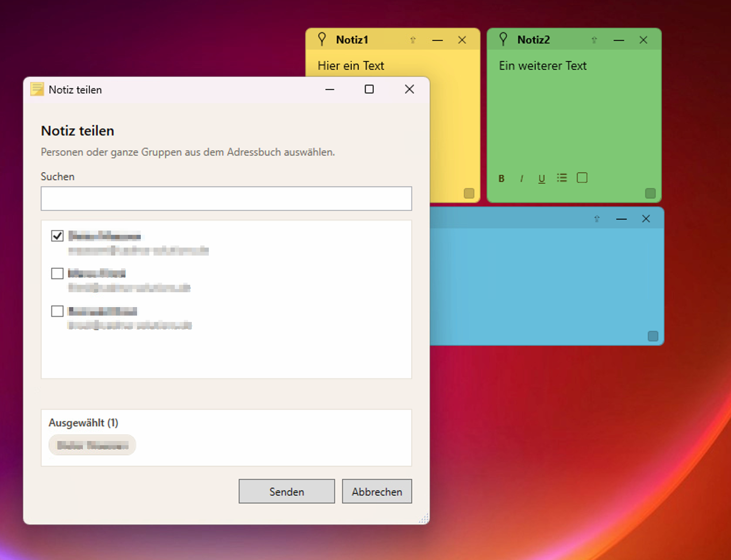
Task: Tick the last contact's checkbox in the list
Action: pyautogui.click(x=57, y=311)
